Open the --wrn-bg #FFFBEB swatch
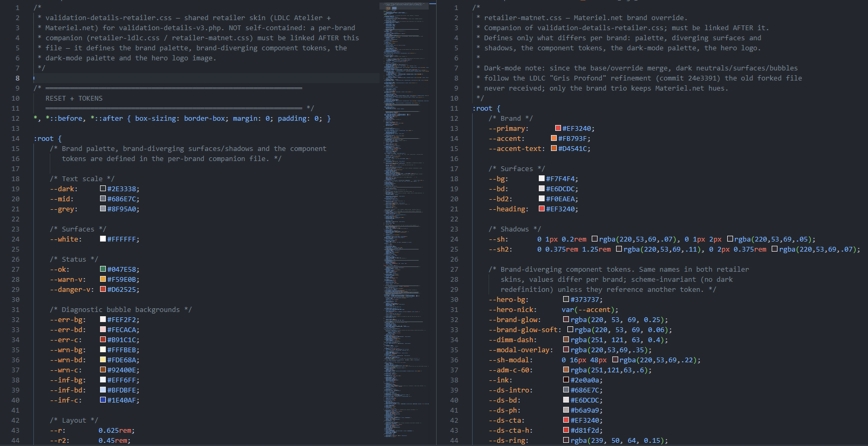This screenshot has height=446, width=868. 103,350
